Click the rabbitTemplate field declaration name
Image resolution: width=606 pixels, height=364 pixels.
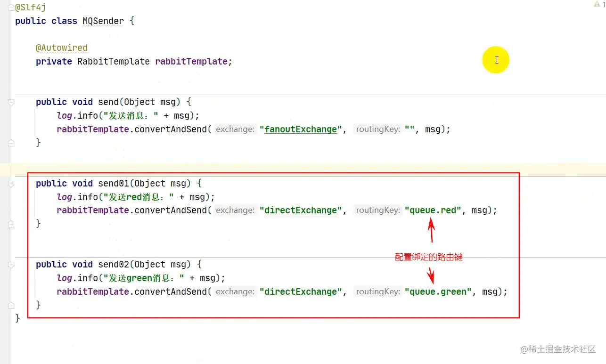[191, 61]
